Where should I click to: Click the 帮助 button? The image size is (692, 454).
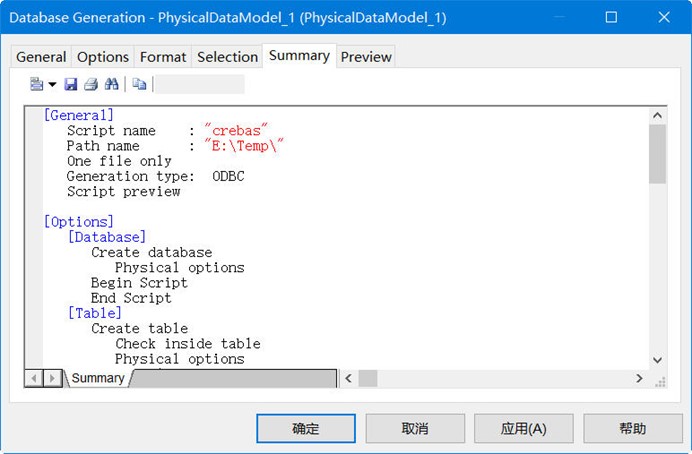click(632, 428)
